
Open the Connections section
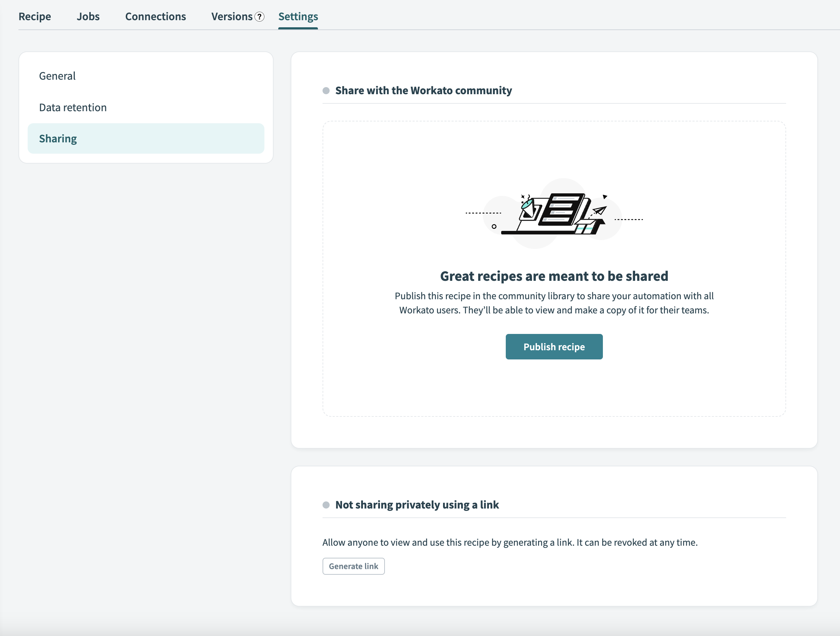[155, 15]
